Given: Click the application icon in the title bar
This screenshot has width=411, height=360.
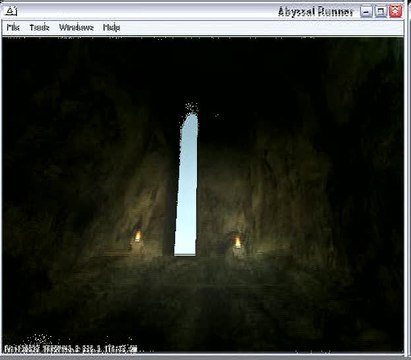Looking at the screenshot, I should (x=11, y=12).
